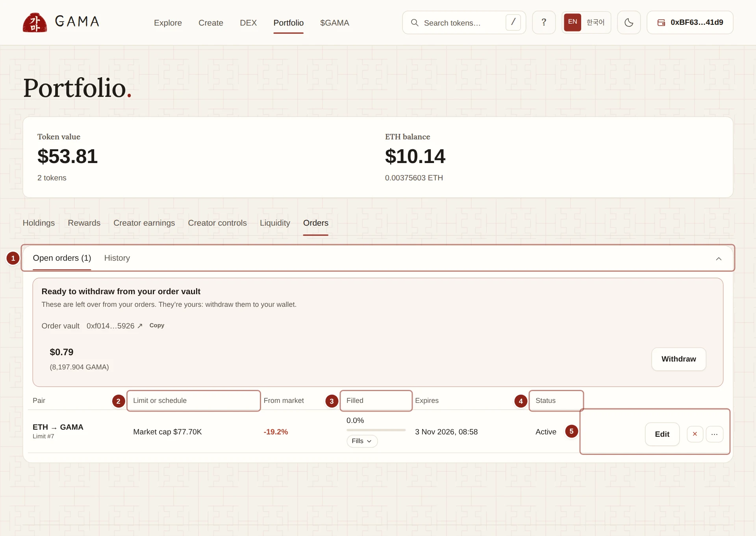This screenshot has width=756, height=536.
Task: Open the $GAMA nav item
Action: pos(334,23)
